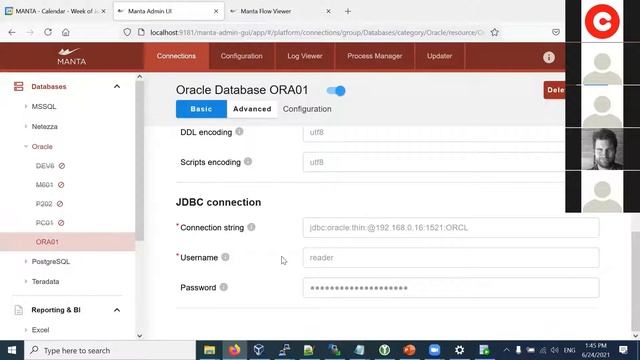Select the P202 connection
The width and height of the screenshot is (640, 360).
click(44, 204)
